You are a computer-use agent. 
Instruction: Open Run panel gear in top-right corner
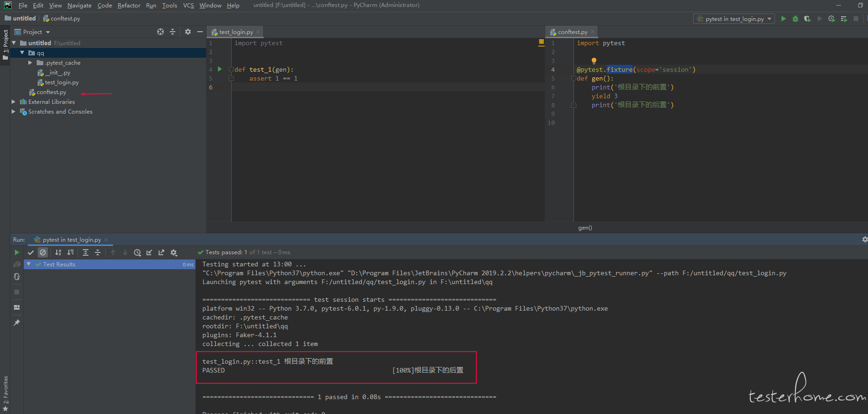pyautogui.click(x=864, y=239)
